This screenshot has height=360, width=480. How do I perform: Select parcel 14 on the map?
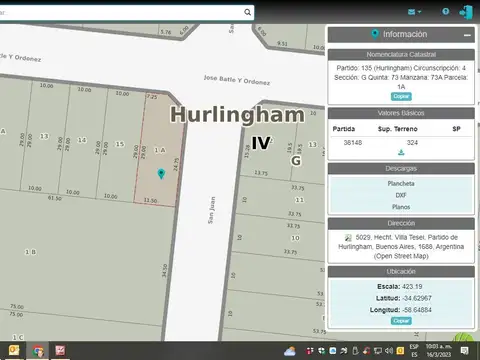click(82, 140)
